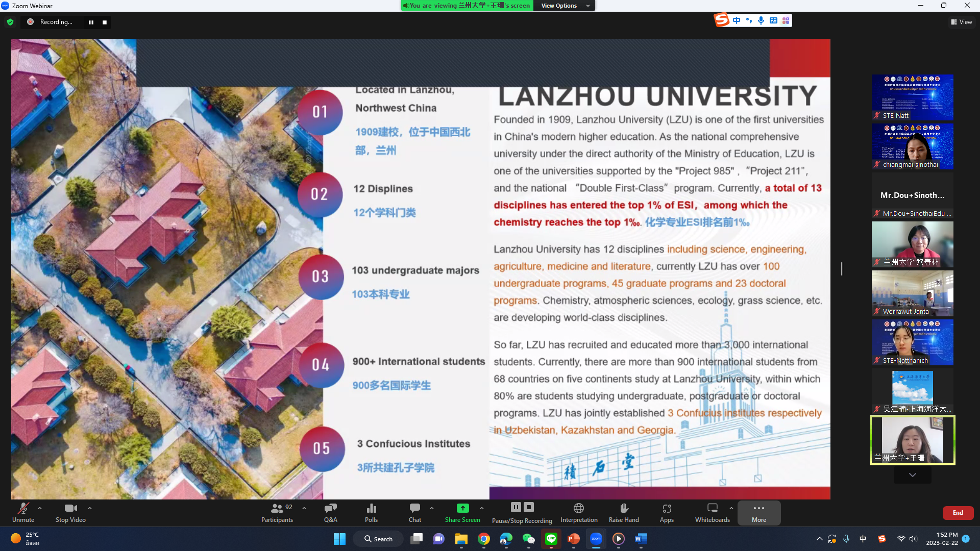Click the Sogou input S logo
Screen dimensions: 980x551
click(722, 20)
